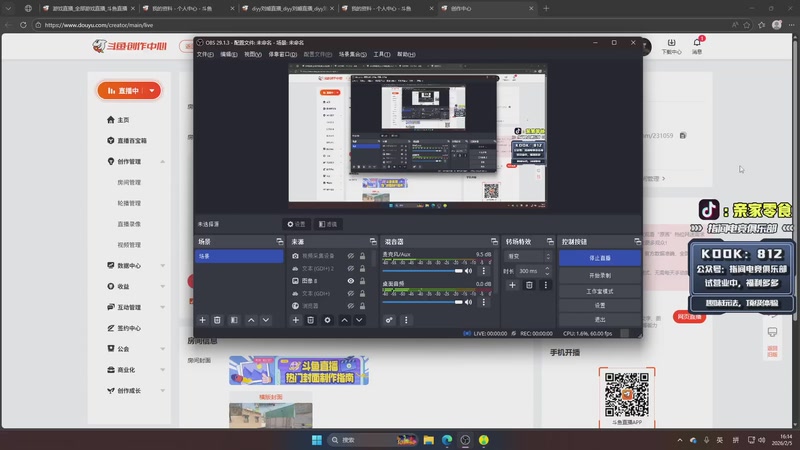Viewport: 800px width, 450px height.
Task: Open advanced audio properties gears icon in mixer
Action: pos(389,320)
